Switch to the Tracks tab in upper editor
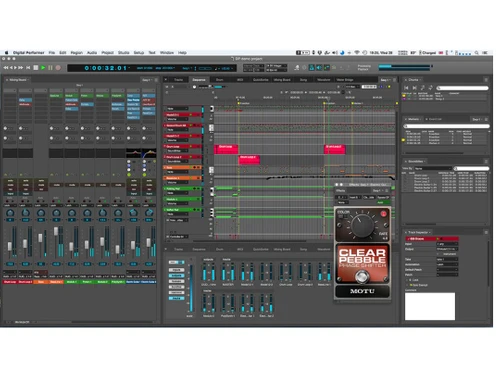This screenshot has height=375, width=500. 178,80
